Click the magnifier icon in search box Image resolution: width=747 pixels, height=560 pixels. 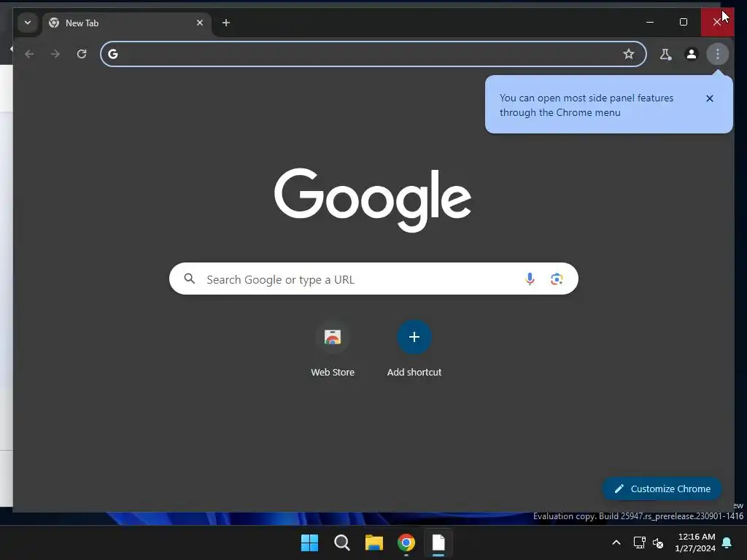coord(189,279)
